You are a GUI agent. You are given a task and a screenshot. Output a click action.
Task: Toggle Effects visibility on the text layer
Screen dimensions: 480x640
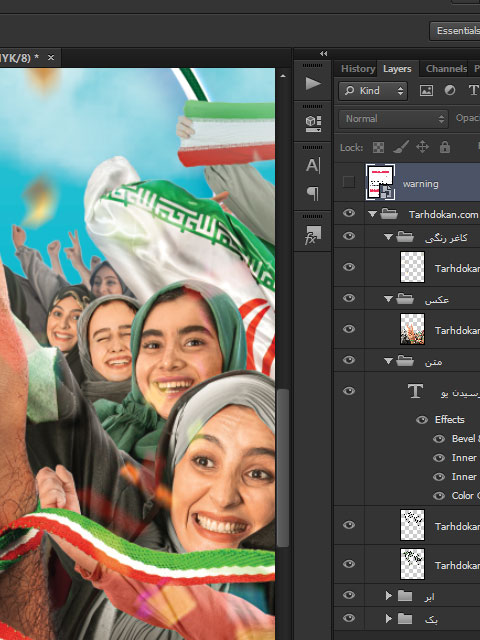point(422,420)
